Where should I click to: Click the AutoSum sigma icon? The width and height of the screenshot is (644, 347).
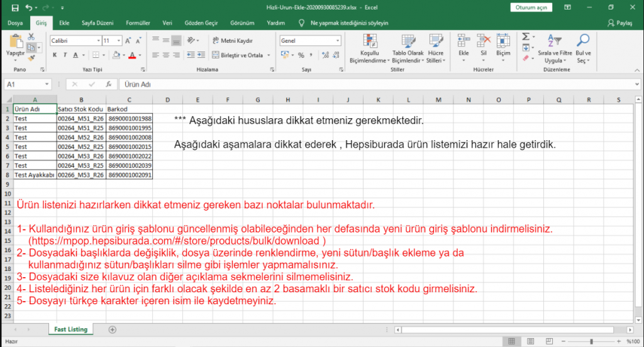tap(526, 37)
